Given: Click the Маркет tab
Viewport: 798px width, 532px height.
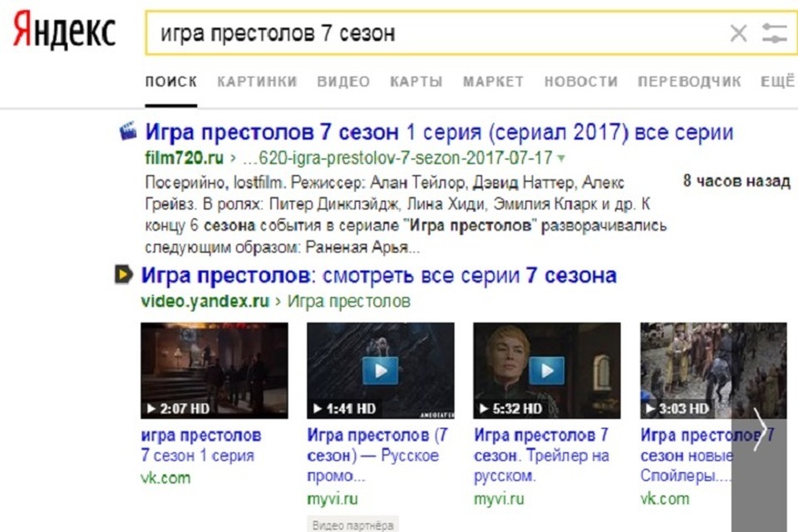Looking at the screenshot, I should point(493,81).
